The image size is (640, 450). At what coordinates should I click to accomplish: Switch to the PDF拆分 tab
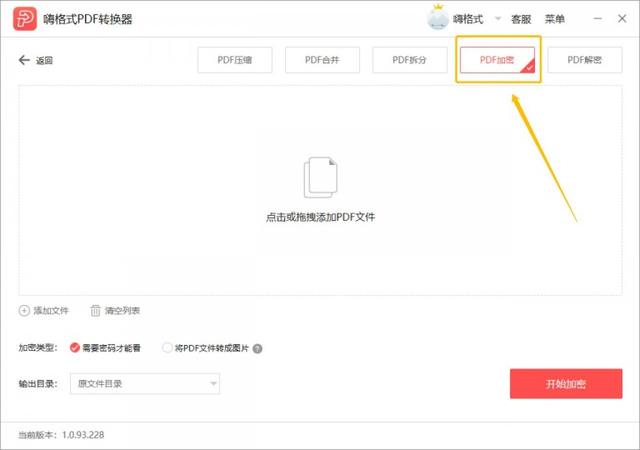pyautogui.click(x=409, y=60)
